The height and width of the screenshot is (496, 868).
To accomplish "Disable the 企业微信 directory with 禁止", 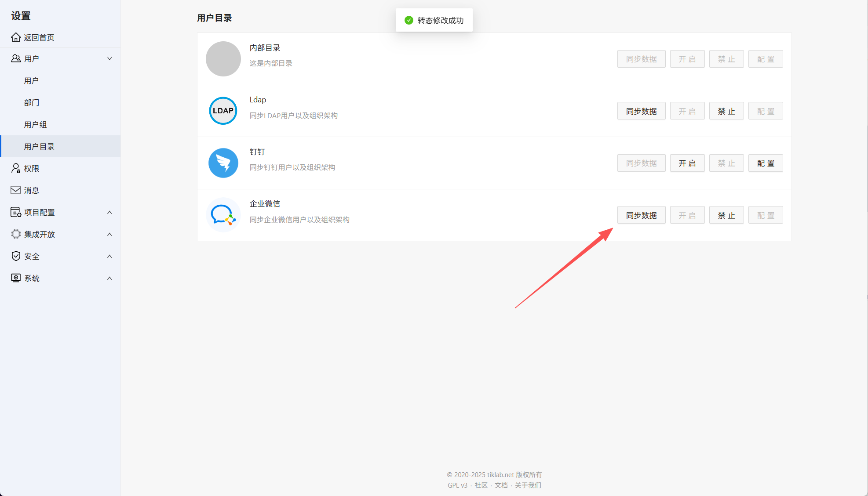I will pyautogui.click(x=726, y=215).
